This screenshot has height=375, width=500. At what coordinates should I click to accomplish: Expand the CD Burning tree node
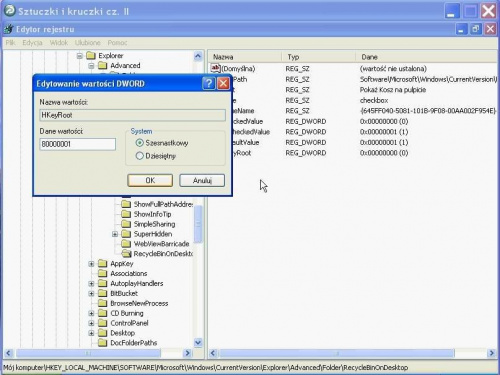coord(91,313)
